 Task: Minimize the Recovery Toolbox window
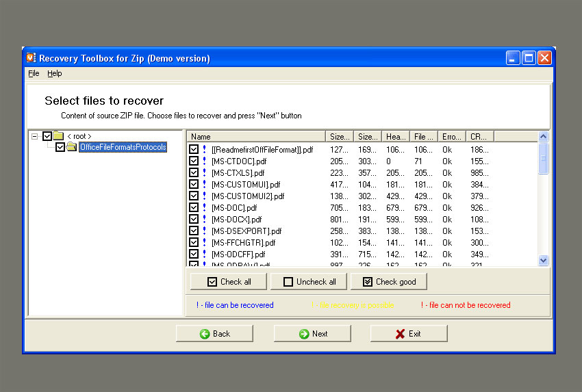[513, 58]
